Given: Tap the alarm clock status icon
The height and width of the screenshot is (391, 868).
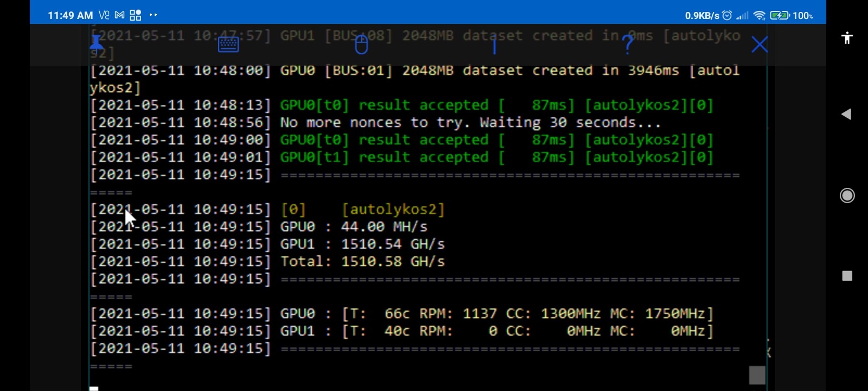Looking at the screenshot, I should tap(727, 15).
